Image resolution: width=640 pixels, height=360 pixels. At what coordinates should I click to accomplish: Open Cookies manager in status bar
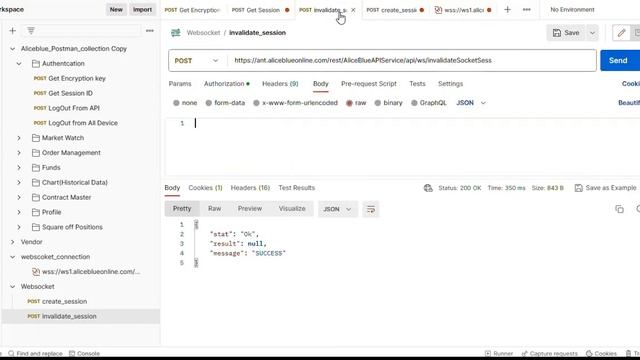601,353
